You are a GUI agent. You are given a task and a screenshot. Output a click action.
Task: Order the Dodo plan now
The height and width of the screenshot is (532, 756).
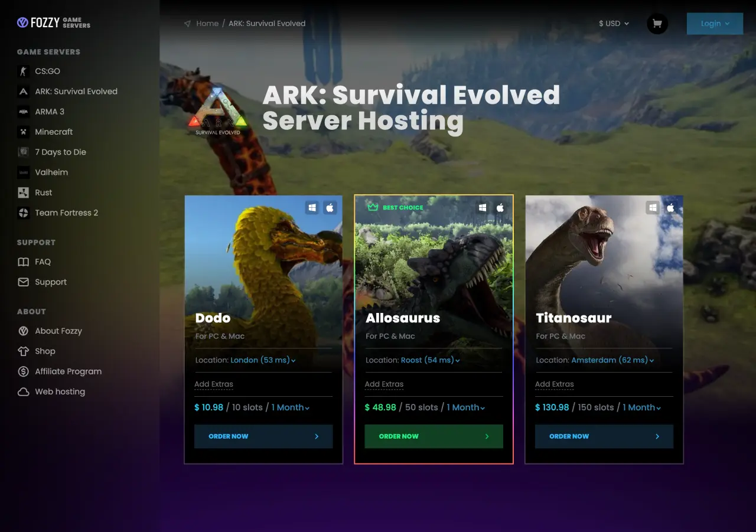tap(263, 436)
